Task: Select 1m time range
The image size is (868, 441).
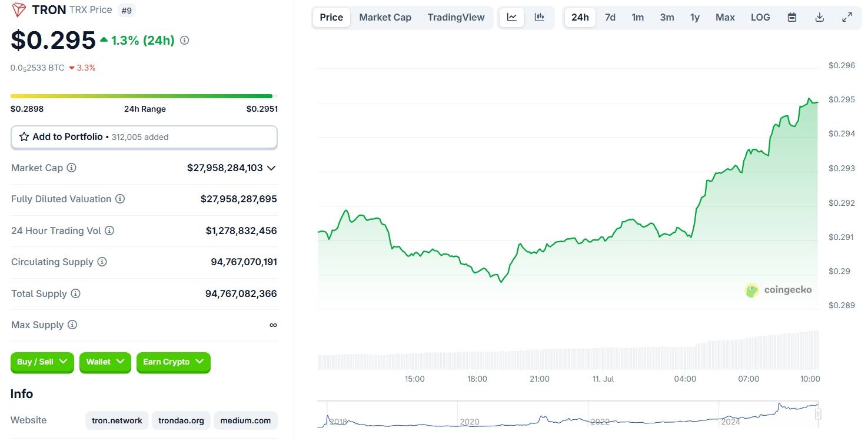Action: point(638,18)
